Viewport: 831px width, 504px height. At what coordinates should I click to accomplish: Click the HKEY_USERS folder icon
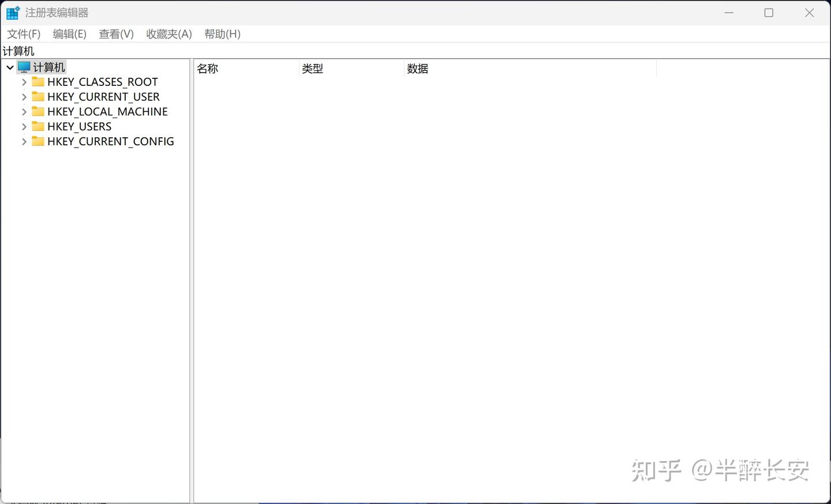[38, 126]
